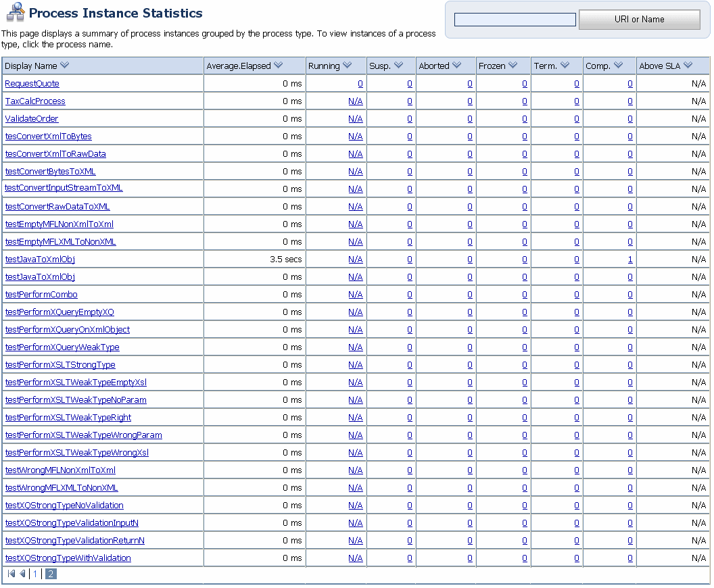Viewport: 714px width, 588px height.
Task: Open page 1 of the results
Action: pyautogui.click(x=35, y=574)
